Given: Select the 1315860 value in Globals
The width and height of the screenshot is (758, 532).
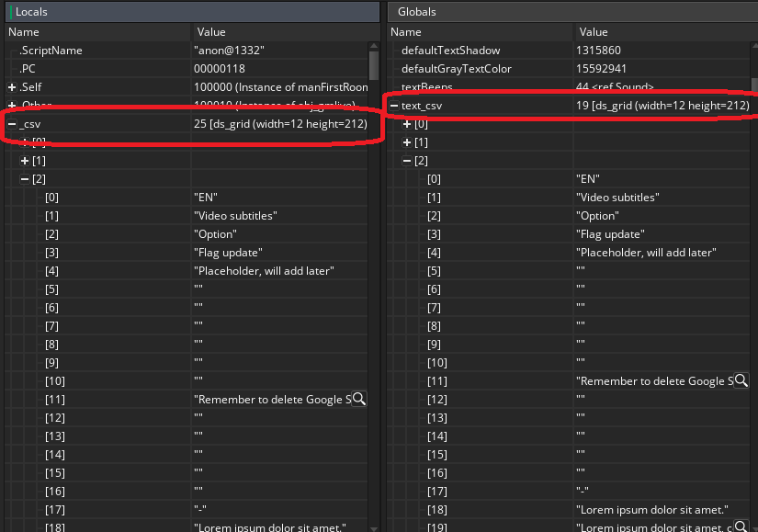Looking at the screenshot, I should coord(598,51).
